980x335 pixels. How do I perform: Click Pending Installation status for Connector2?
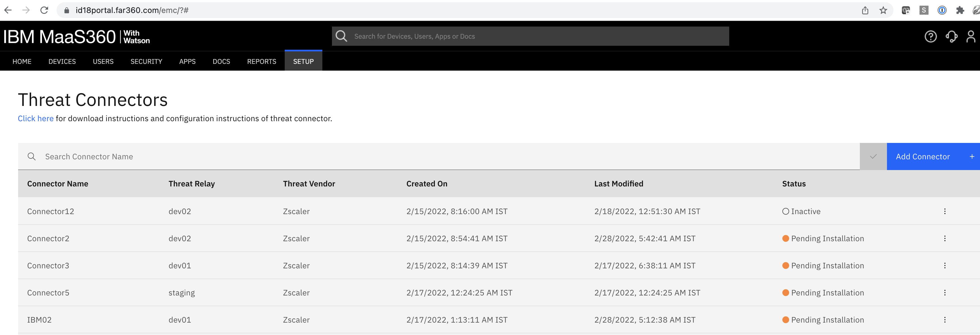point(823,238)
